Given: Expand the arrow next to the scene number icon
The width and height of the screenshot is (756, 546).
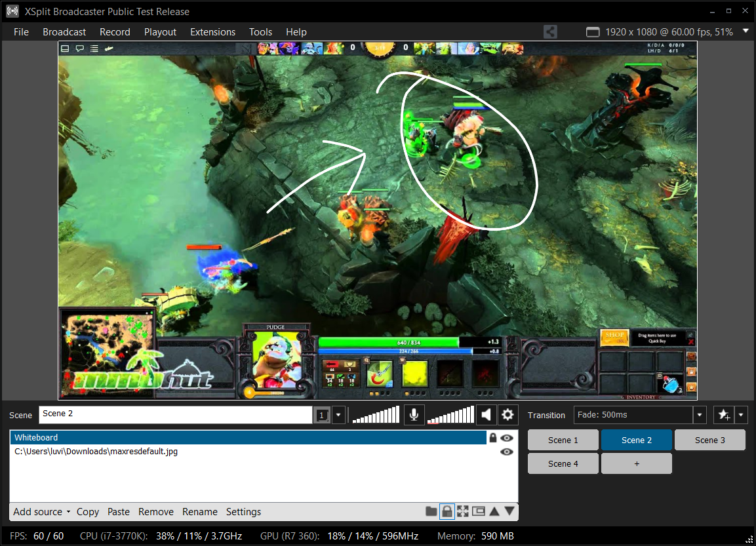Looking at the screenshot, I should (x=338, y=415).
